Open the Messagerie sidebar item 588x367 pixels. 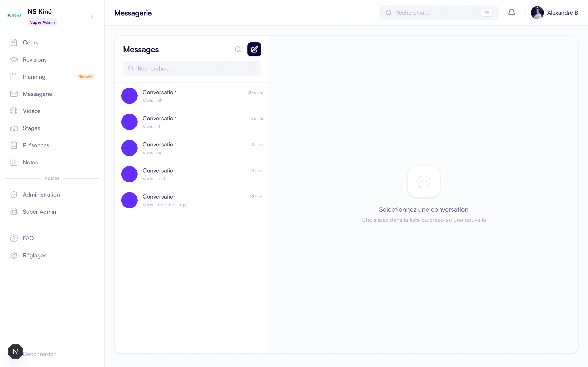click(x=37, y=94)
